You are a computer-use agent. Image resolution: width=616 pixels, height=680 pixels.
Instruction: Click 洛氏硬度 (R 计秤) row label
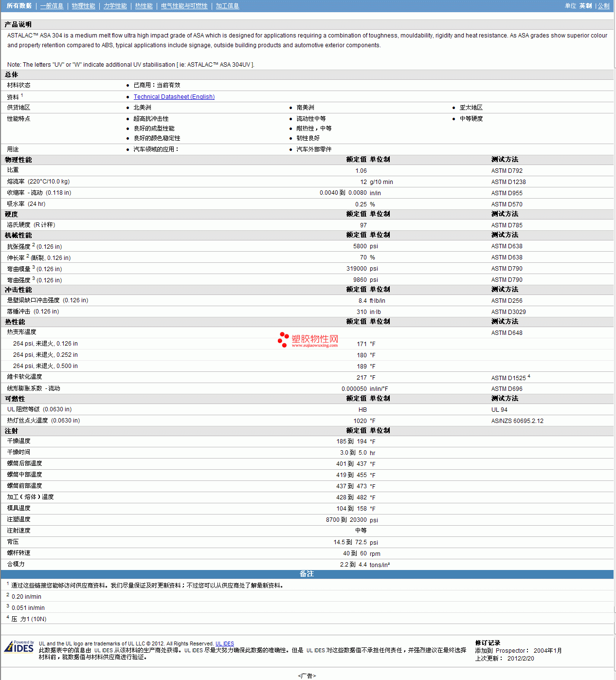(31, 225)
